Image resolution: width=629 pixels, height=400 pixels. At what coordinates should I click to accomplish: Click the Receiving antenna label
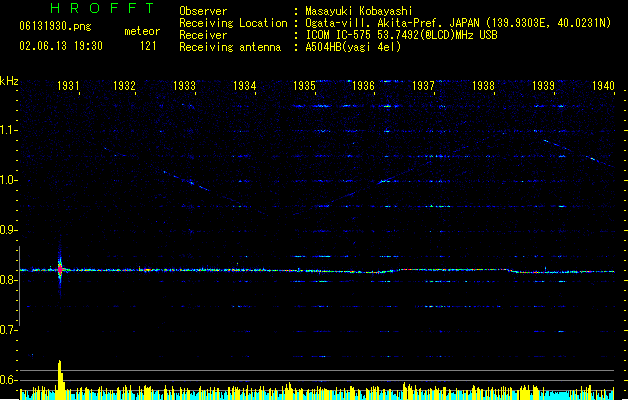click(x=230, y=47)
